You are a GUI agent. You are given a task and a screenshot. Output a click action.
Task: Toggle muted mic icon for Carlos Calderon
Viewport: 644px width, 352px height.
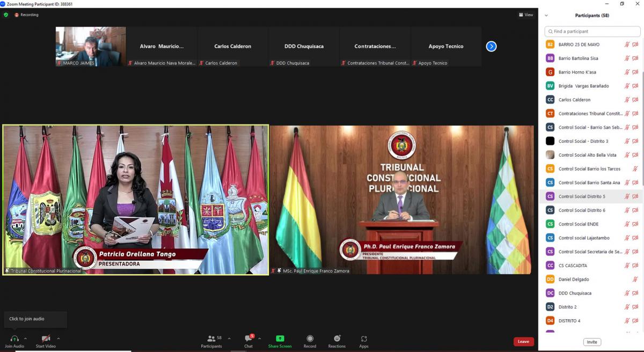[626, 100]
